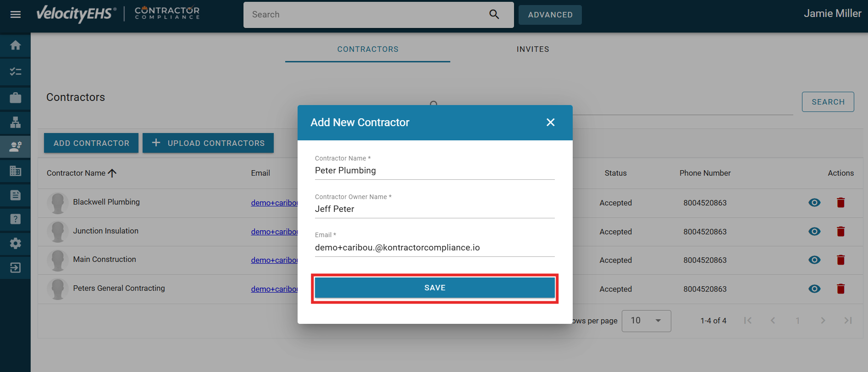Select the contractor workers icon in sidebar
The image size is (868, 372).
click(15, 146)
